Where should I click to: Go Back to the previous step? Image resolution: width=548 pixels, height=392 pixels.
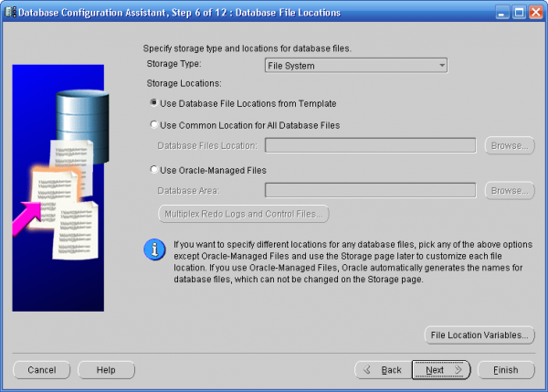pos(384,370)
